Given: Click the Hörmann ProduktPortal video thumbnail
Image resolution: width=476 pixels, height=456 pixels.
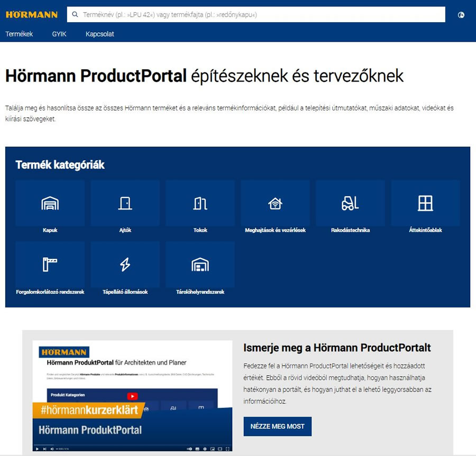Looking at the screenshot, I should [132, 396].
